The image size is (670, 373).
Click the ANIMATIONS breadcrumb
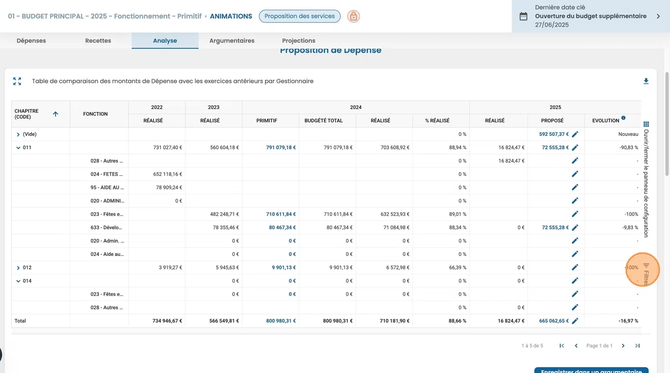(x=231, y=16)
